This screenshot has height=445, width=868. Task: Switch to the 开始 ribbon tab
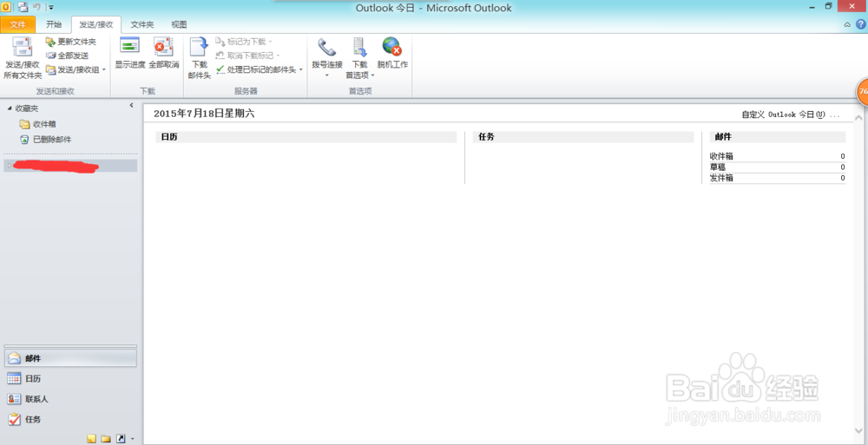[54, 24]
